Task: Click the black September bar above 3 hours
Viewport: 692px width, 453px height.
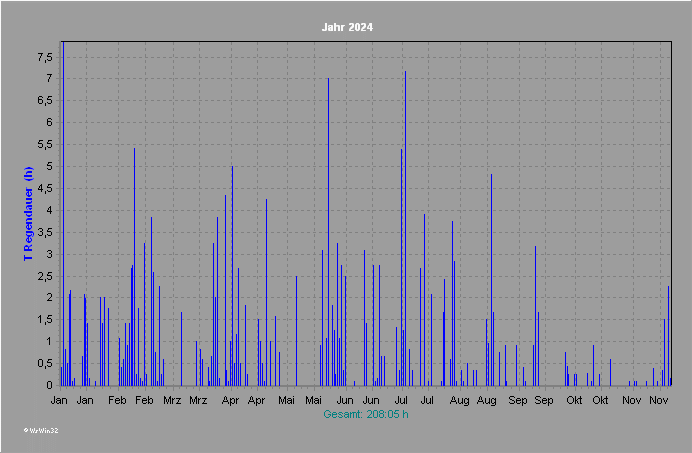Action: pos(535,315)
